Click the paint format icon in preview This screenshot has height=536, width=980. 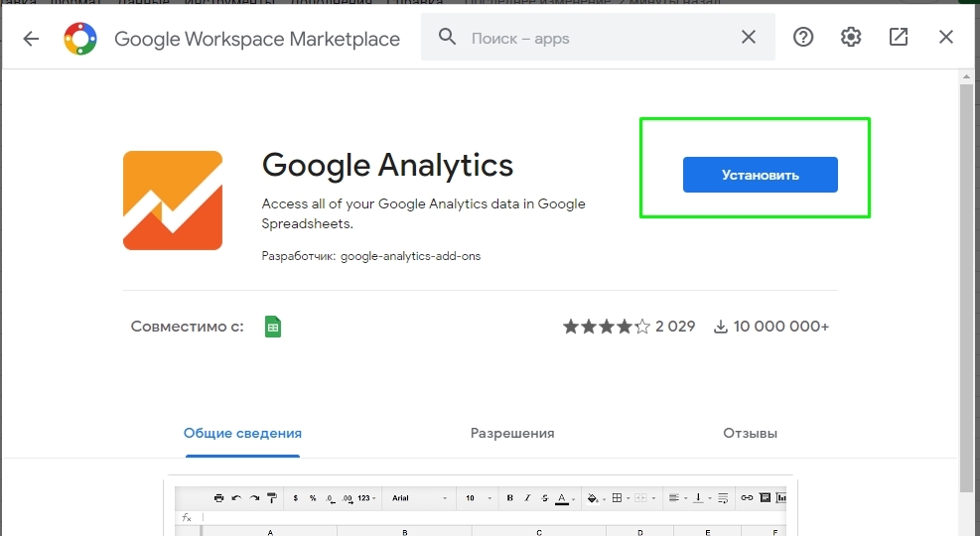pos(272,498)
